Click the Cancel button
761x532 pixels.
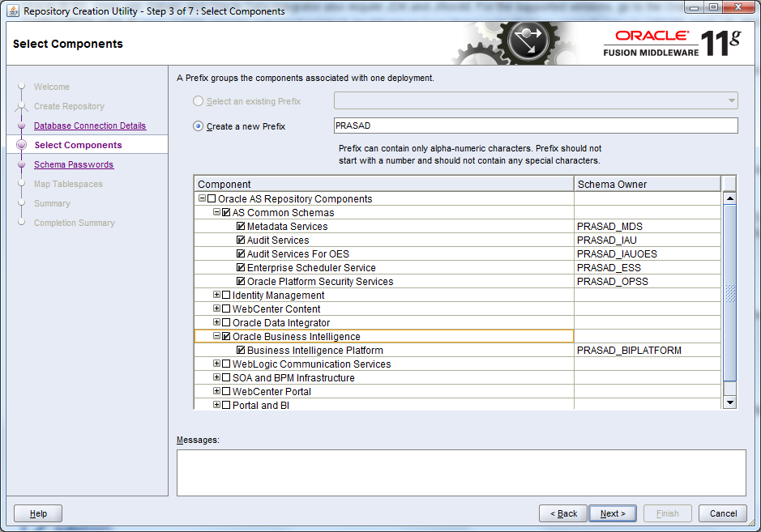(723, 513)
